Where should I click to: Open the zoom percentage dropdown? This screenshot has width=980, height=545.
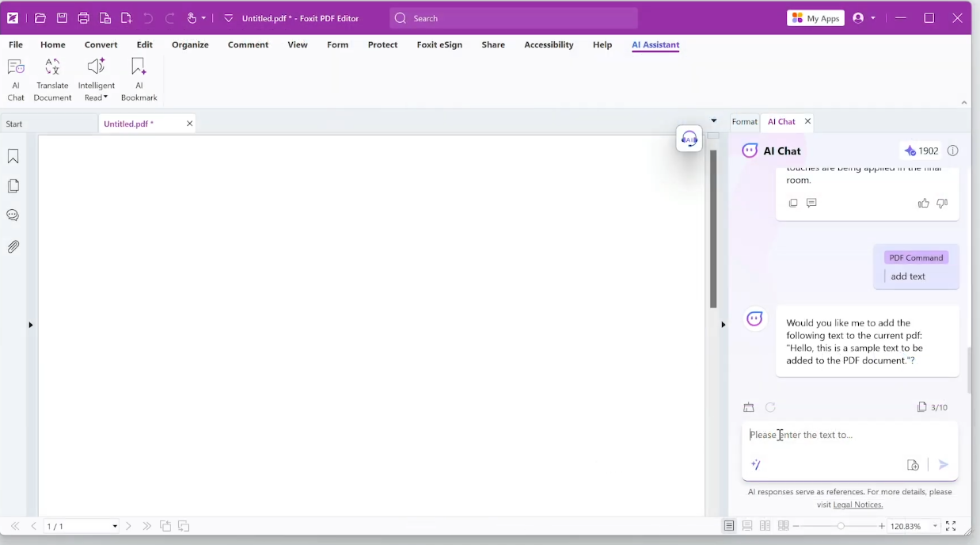click(935, 526)
